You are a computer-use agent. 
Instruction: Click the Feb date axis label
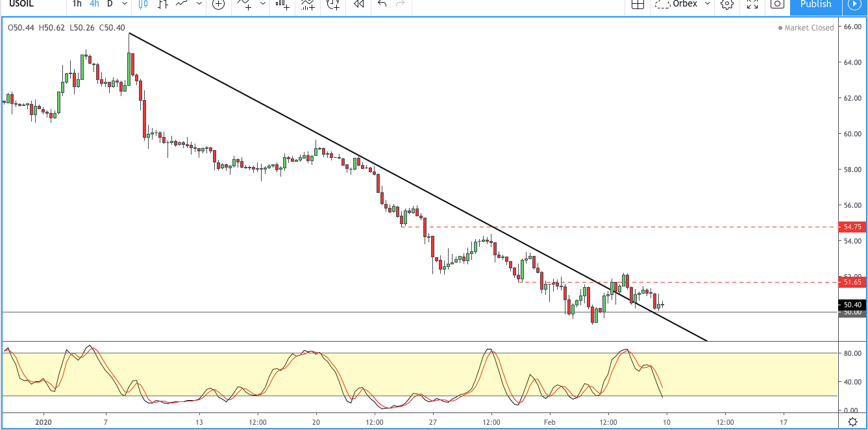coord(549,422)
